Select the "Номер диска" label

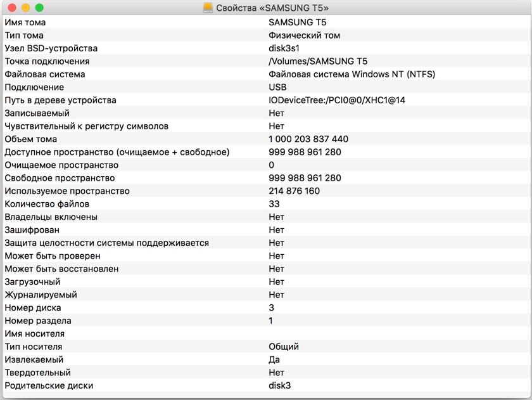[33, 308]
